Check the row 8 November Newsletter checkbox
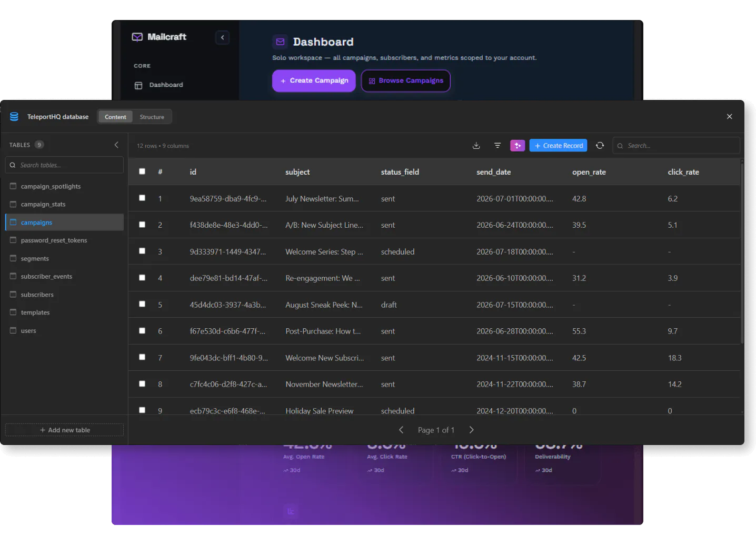756x546 pixels. [x=142, y=384]
